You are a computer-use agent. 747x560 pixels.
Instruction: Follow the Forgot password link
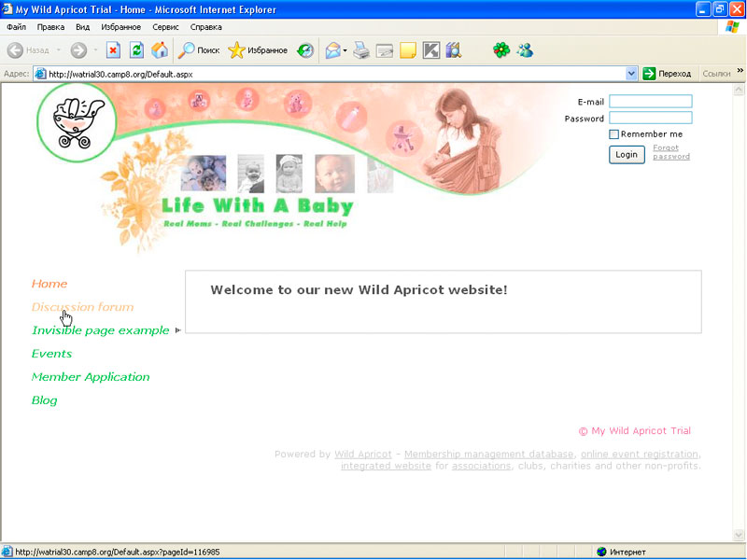(670, 152)
